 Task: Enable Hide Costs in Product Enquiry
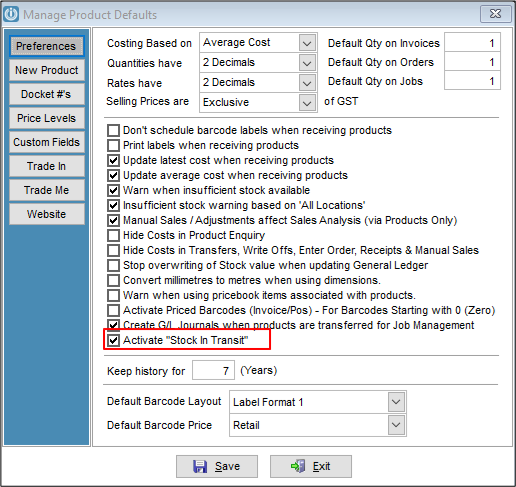click(x=113, y=235)
